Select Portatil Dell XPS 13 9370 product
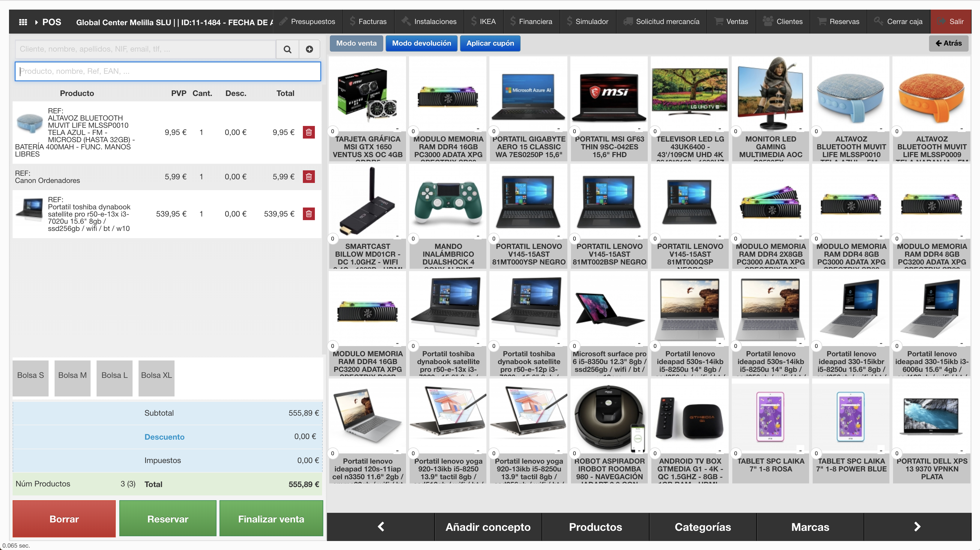Viewport: 980px width, 550px height. click(x=932, y=431)
